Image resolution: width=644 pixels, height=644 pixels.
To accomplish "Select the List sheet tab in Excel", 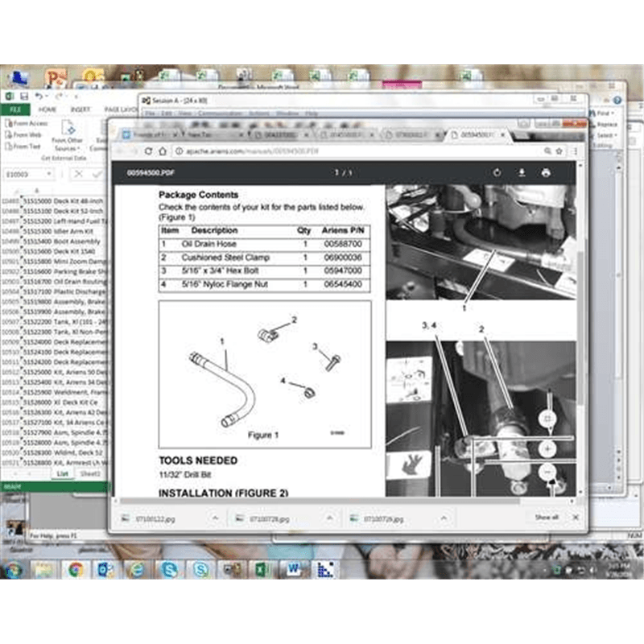I will (x=63, y=473).
